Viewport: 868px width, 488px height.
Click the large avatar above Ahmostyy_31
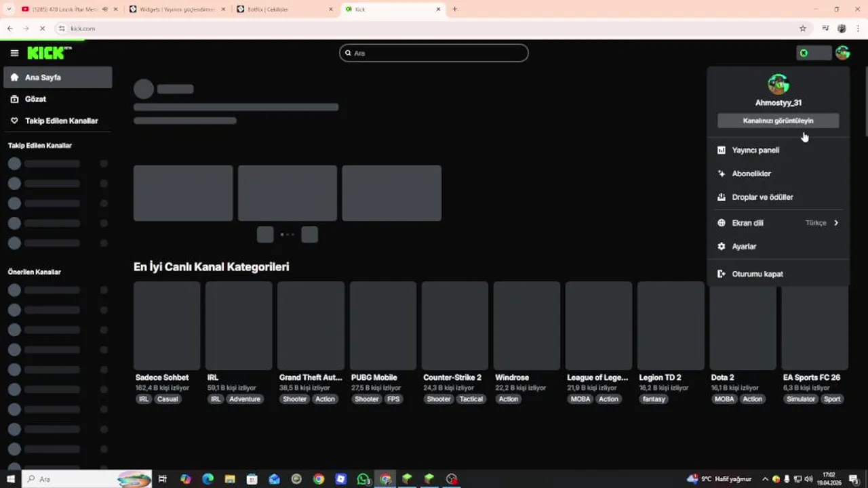point(778,85)
